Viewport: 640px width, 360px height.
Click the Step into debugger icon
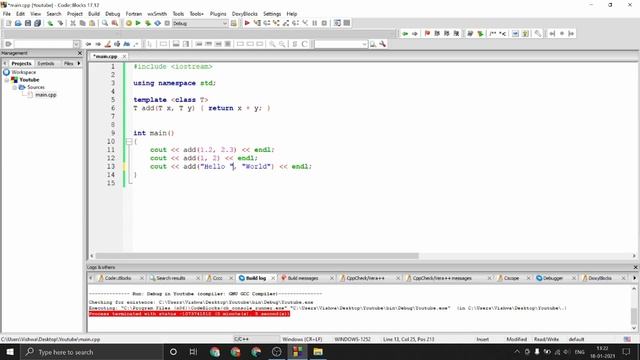tap(276, 23)
